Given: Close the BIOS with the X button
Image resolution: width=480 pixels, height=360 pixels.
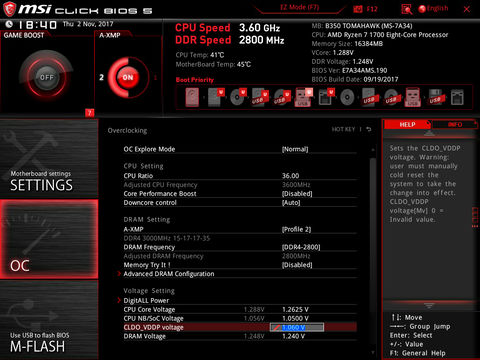Looking at the screenshot, I should tap(467, 9).
